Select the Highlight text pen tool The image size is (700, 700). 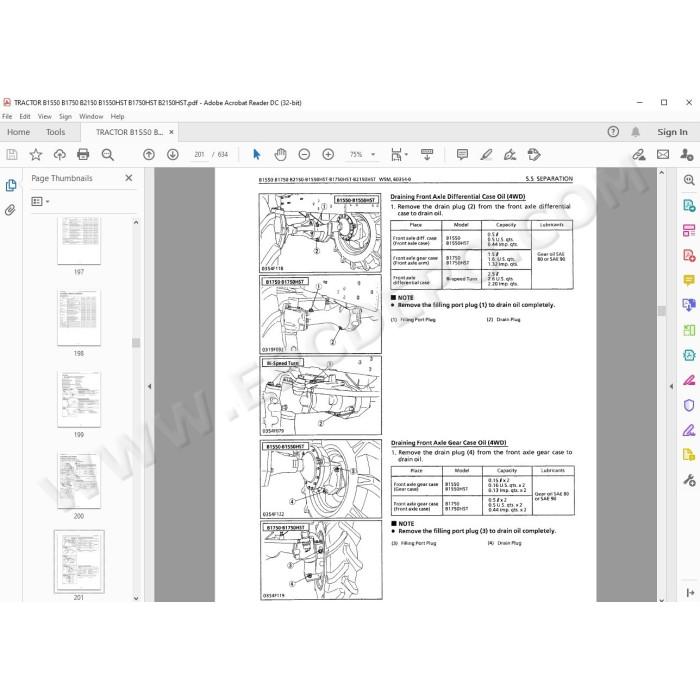click(x=486, y=154)
